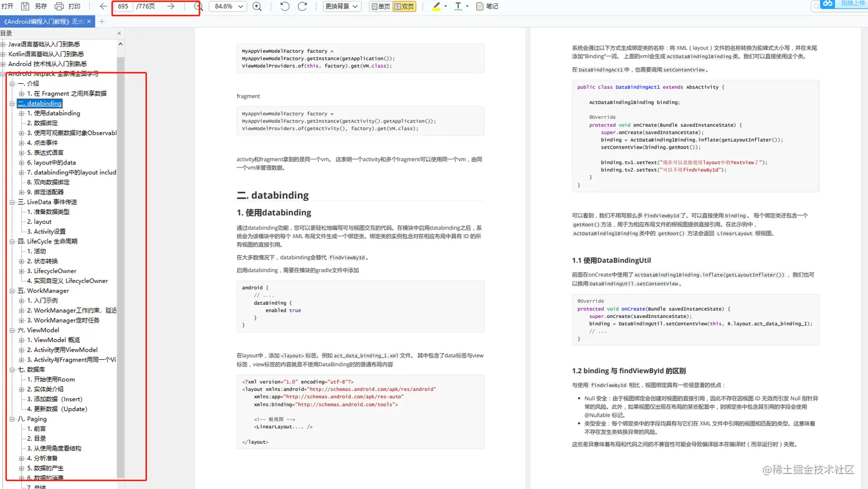
Task: Expand the Android 技术栈从入门到熟悉 node
Action: (3, 64)
